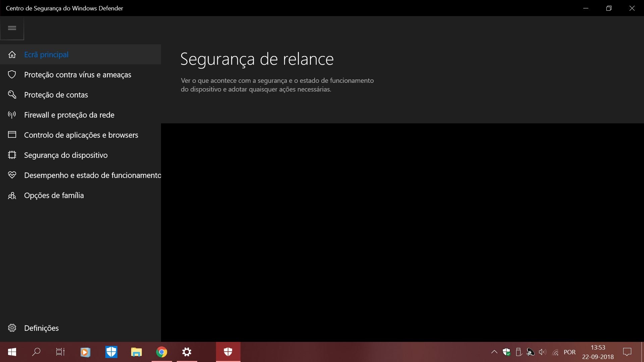Viewport: 644px width, 362px height.
Task: Click Show desktop sliver at taskbar end
Action: 642,352
